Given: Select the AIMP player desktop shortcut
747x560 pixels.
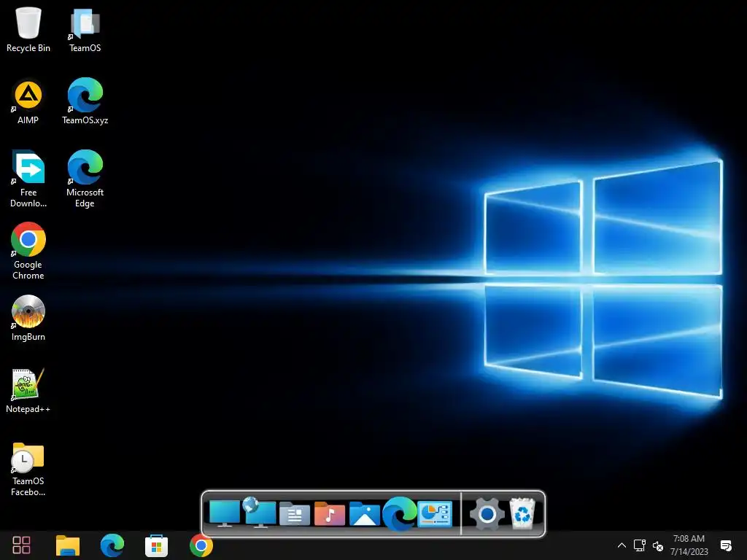Looking at the screenshot, I should tap(28, 102).
